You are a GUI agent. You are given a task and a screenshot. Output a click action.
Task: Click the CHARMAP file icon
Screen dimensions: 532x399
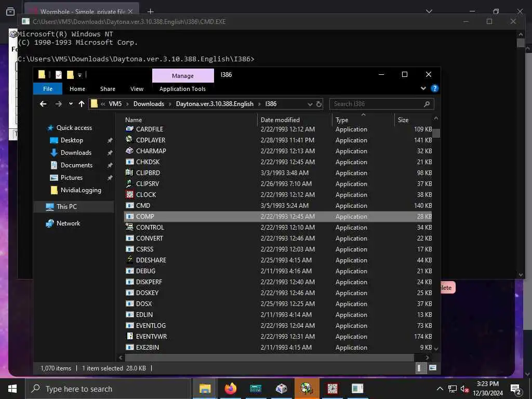click(x=129, y=151)
